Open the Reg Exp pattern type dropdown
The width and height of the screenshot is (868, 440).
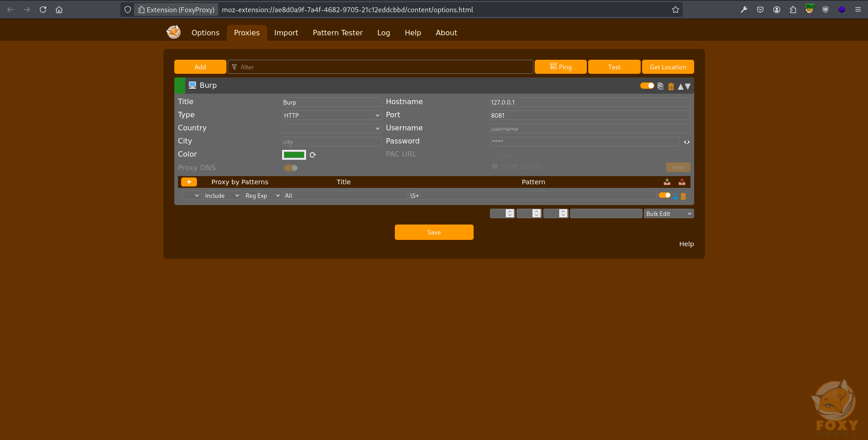pos(263,196)
